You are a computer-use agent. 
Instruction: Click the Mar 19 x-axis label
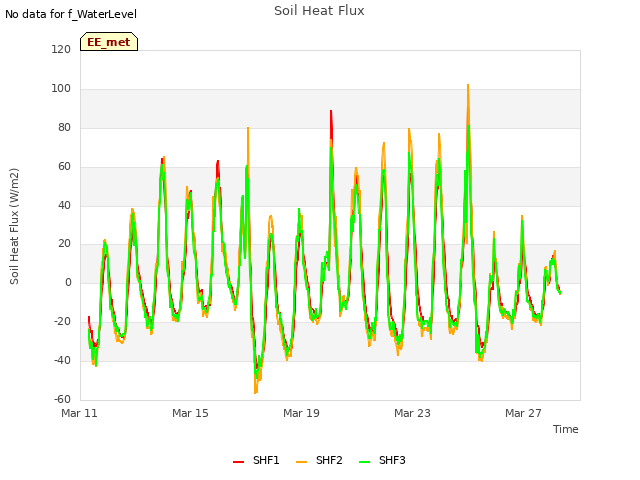point(301,413)
